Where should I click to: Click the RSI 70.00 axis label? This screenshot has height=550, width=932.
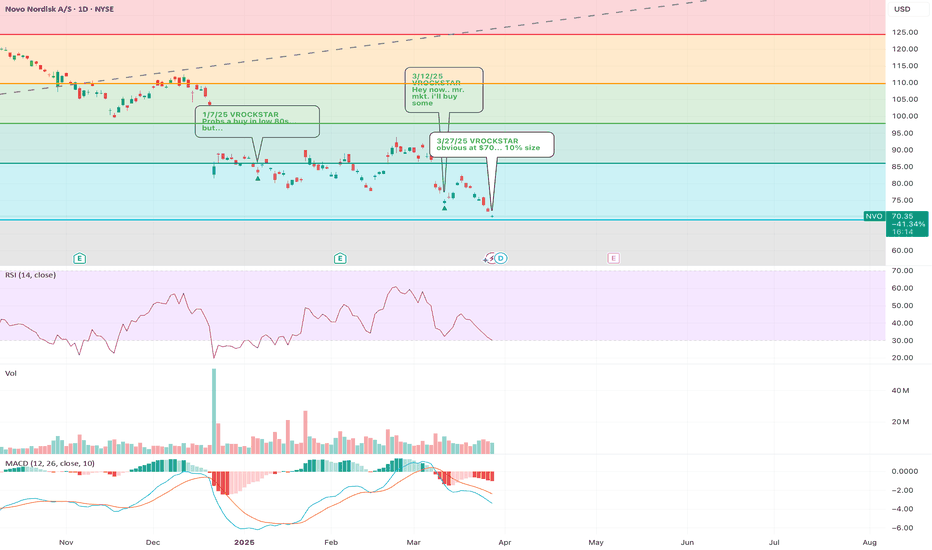[x=902, y=271]
